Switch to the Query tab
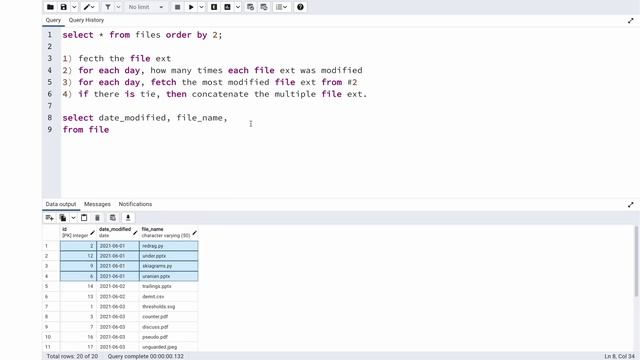This screenshot has width=640, height=360. 53,20
